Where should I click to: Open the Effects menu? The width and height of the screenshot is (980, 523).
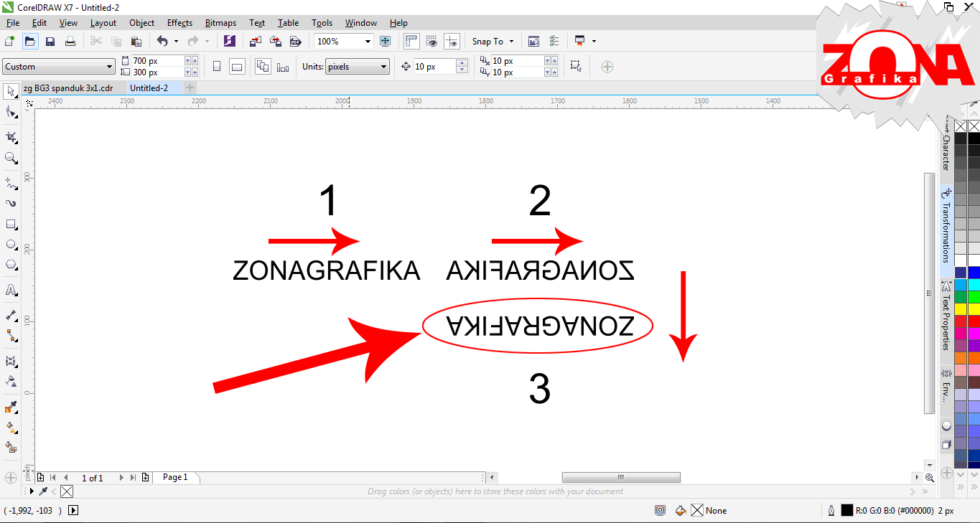179,23
